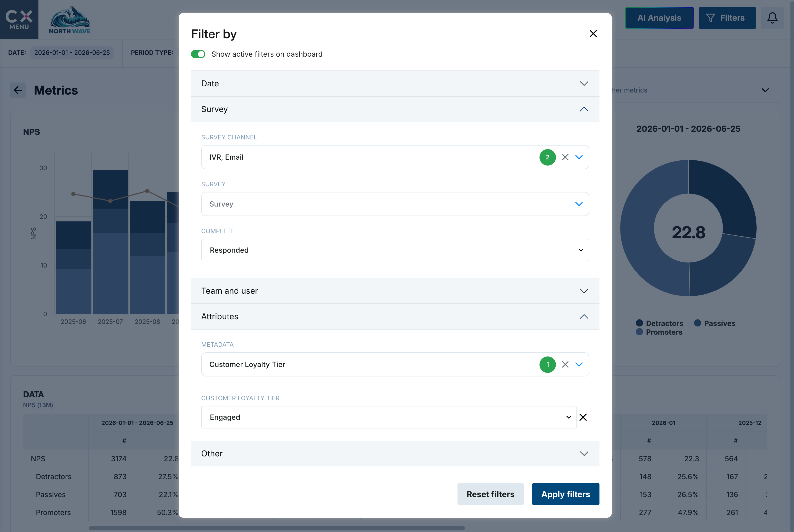Click the Metadata count badge
The width and height of the screenshot is (794, 532).
point(547,364)
